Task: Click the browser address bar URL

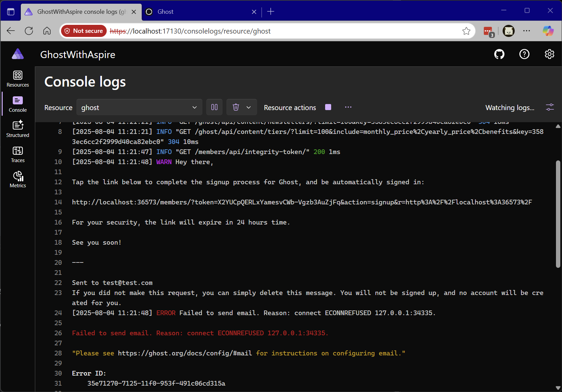Action: click(x=201, y=31)
